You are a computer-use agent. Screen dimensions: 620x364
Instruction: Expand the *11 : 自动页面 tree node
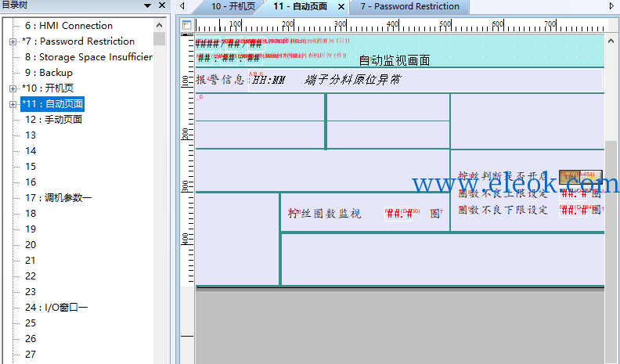(x=13, y=104)
